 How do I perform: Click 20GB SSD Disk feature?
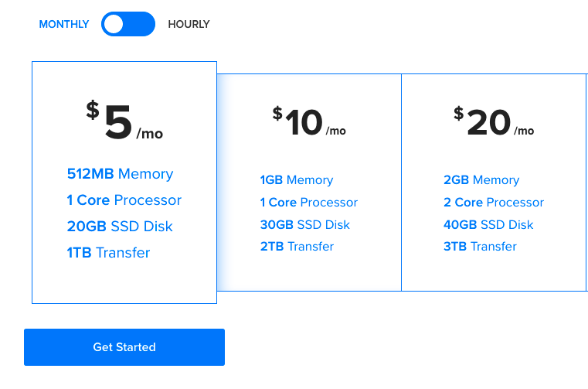[x=120, y=227]
